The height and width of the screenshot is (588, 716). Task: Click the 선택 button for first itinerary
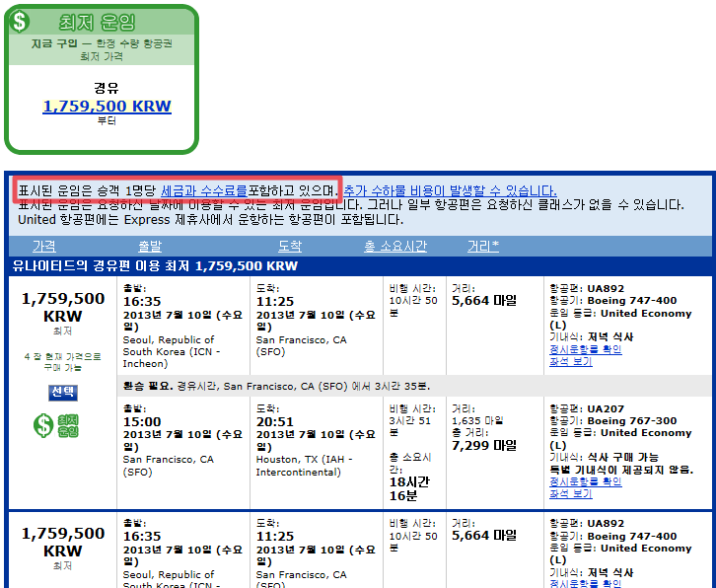(63, 393)
